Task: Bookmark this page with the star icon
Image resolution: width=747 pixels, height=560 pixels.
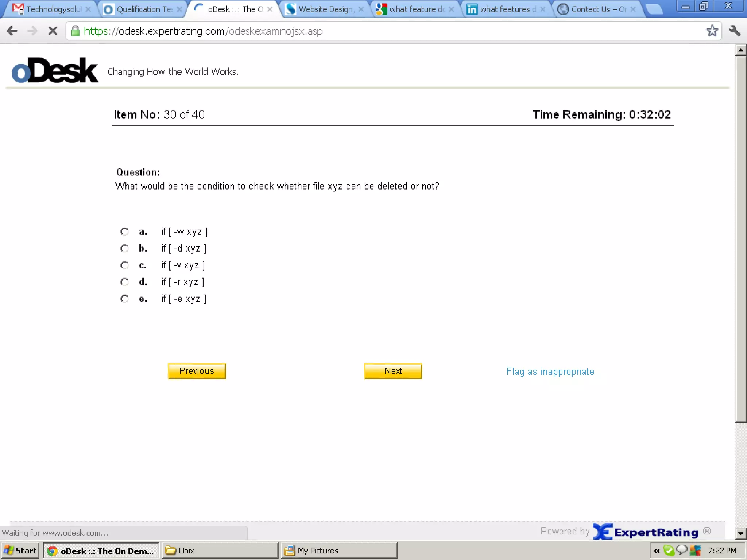Action: pyautogui.click(x=712, y=31)
